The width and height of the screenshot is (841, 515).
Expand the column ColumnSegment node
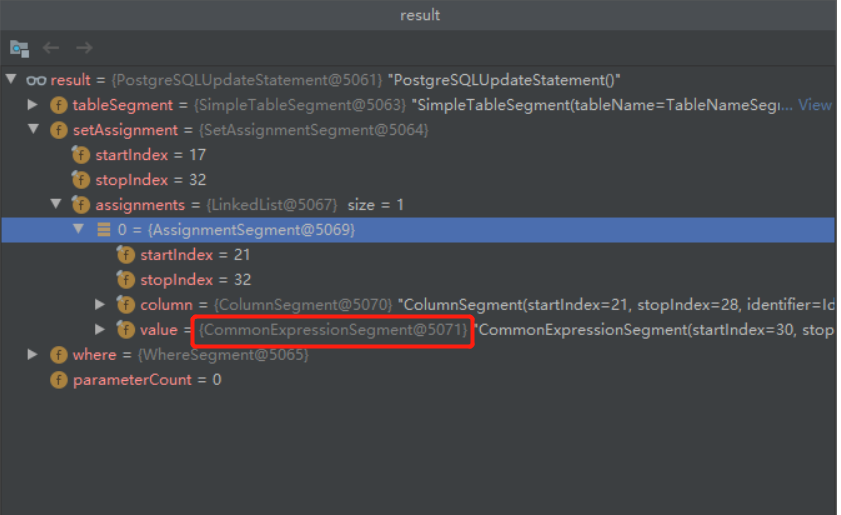coord(100,304)
